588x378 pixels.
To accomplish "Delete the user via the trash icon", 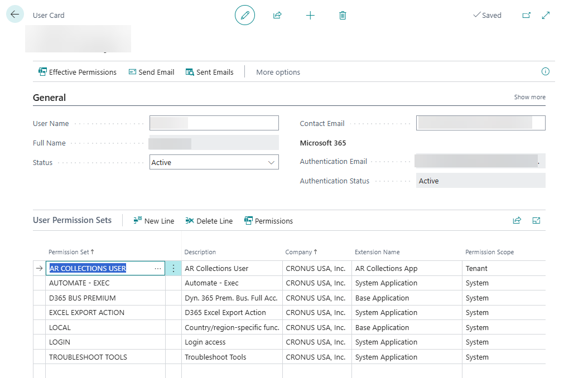I will click(x=343, y=15).
